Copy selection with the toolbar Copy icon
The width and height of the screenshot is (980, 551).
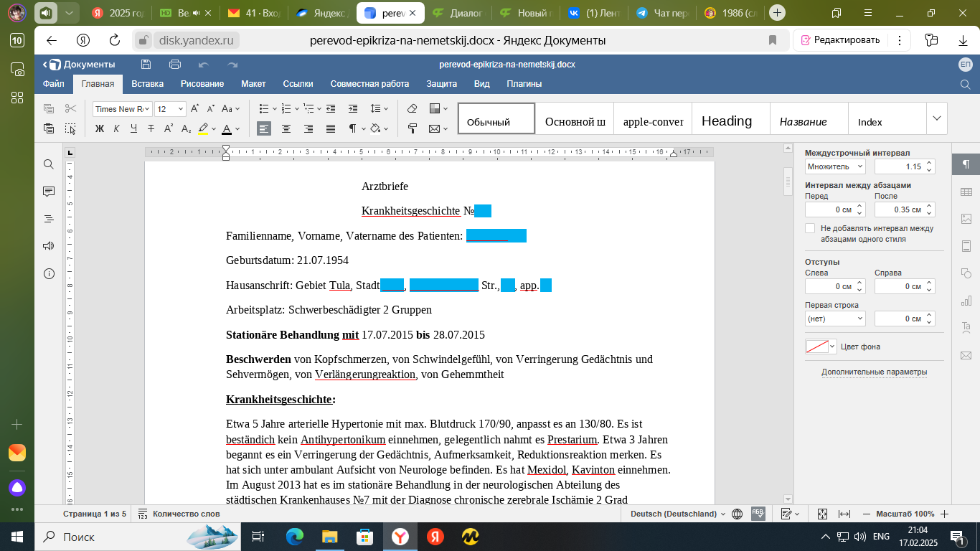tap(49, 108)
